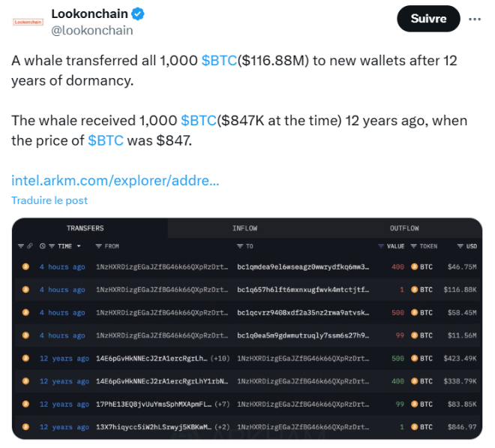Screen dimensions: 495x448
Task: Click Traduire le post link
Action: coord(49,200)
